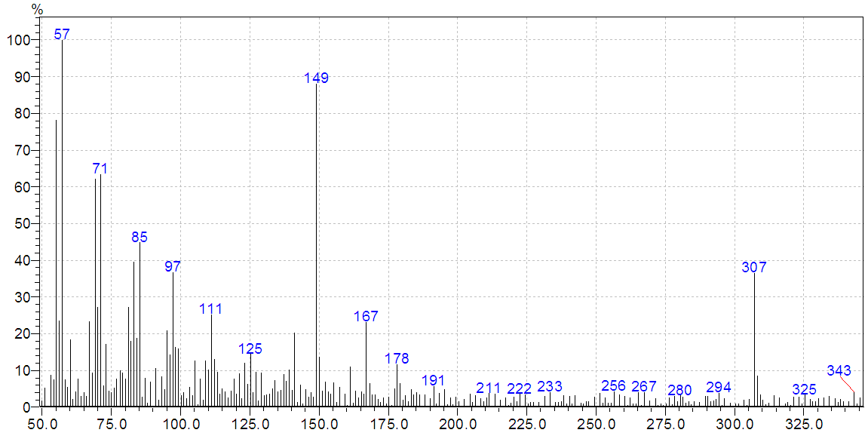Select the 50 y-axis tick label
The image size is (868, 442).
tap(21, 224)
